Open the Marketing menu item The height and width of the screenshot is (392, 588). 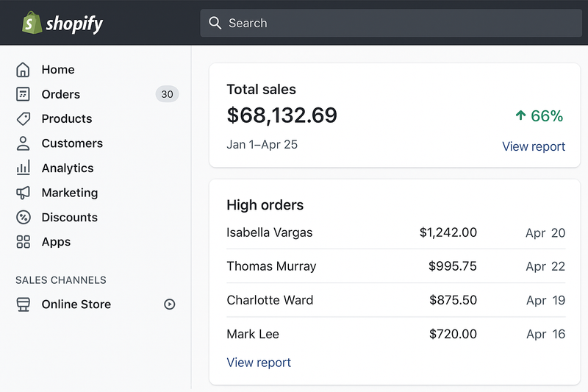(x=70, y=193)
